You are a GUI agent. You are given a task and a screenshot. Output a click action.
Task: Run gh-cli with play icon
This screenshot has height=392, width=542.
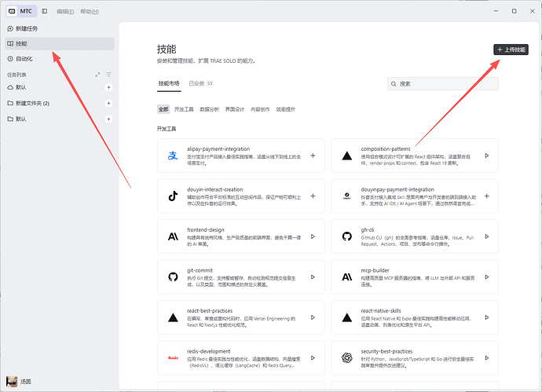coord(487,236)
